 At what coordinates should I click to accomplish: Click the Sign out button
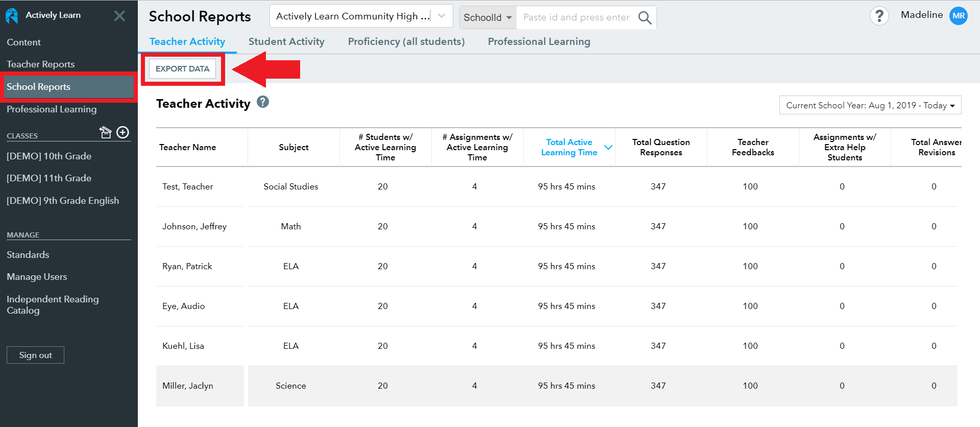click(35, 355)
